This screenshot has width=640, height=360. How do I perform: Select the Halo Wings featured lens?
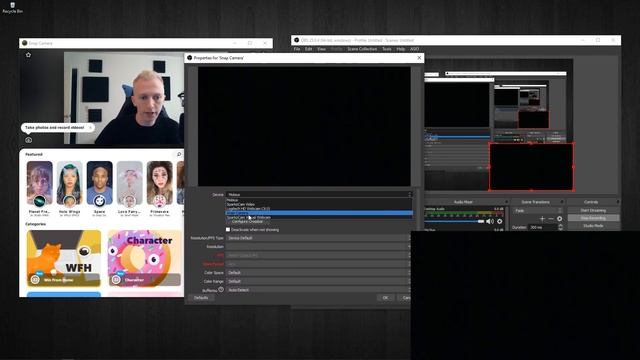(x=69, y=189)
